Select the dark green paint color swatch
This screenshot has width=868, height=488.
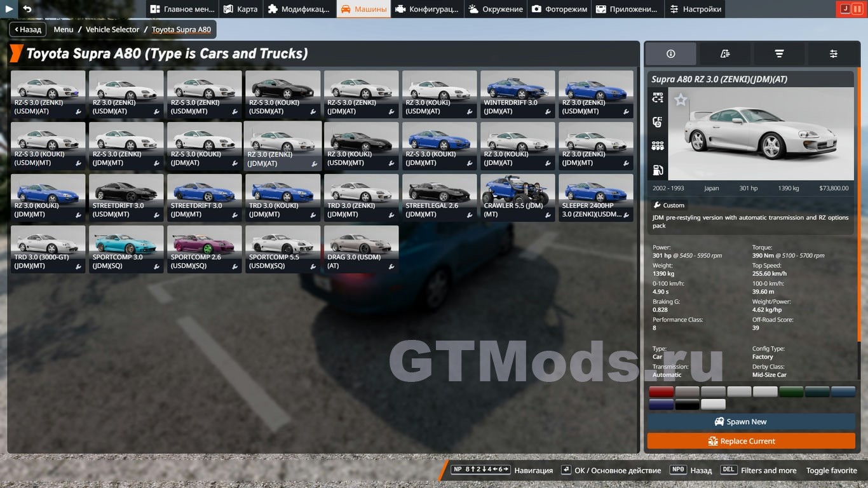point(791,392)
